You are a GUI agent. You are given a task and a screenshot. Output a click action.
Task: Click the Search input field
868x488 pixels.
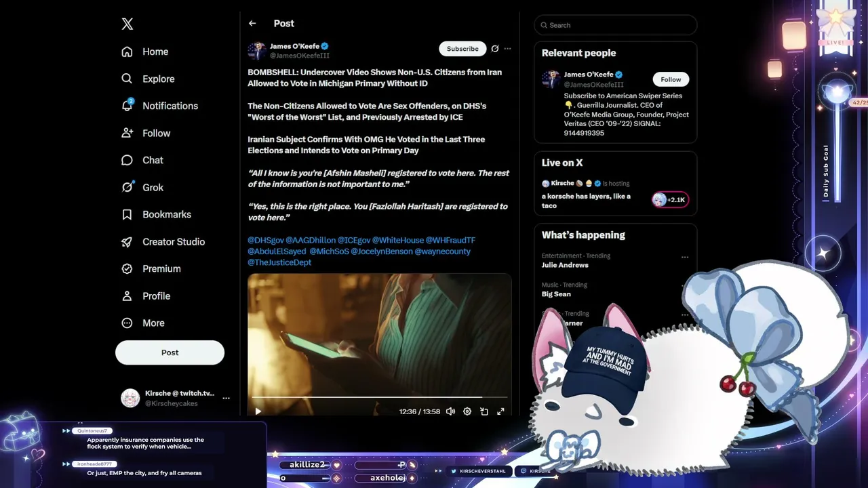tap(616, 25)
